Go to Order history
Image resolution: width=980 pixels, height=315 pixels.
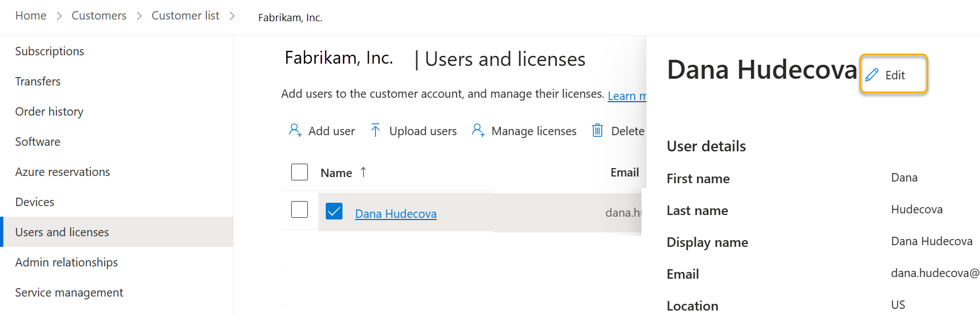(49, 112)
